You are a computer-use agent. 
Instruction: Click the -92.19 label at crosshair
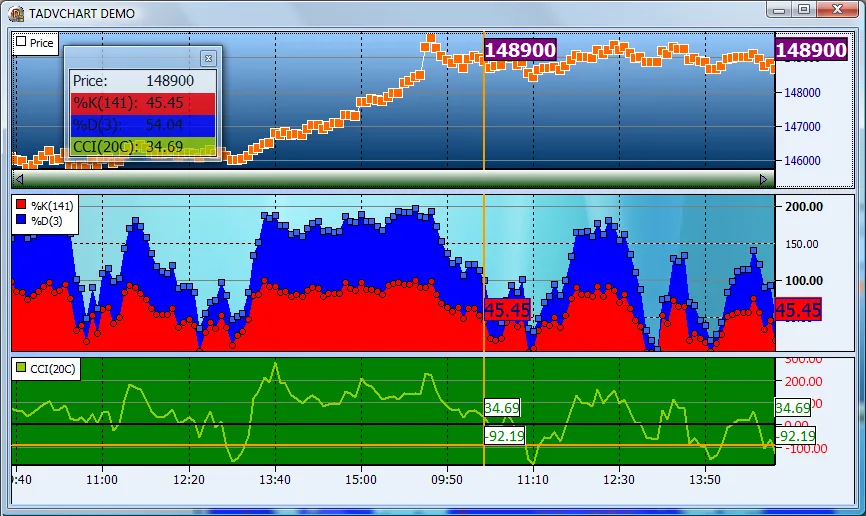pyautogui.click(x=505, y=436)
